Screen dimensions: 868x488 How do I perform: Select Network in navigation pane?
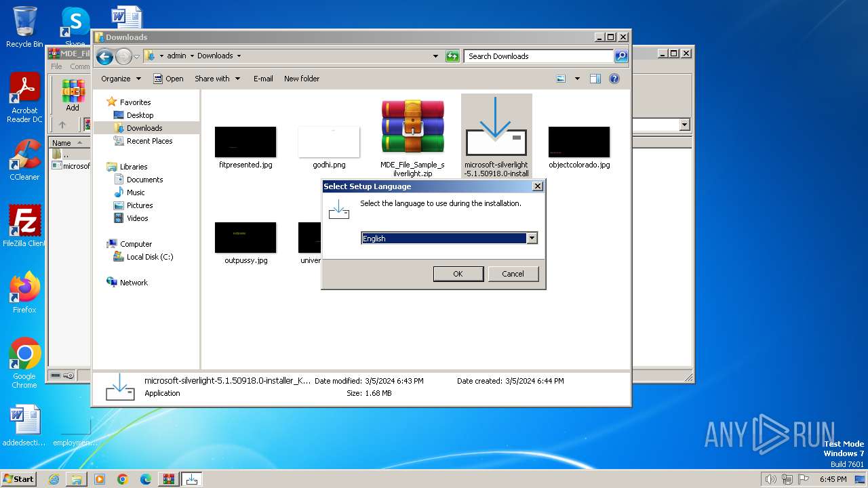pyautogui.click(x=134, y=283)
